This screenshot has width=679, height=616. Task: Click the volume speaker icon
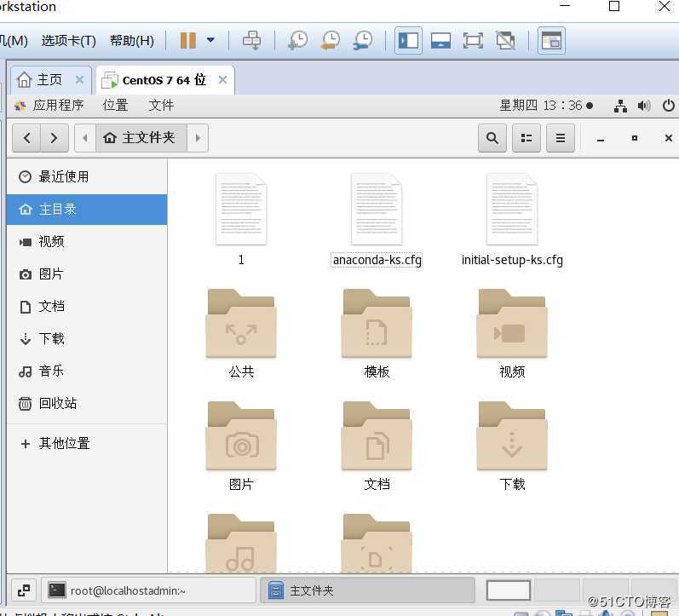point(644,106)
